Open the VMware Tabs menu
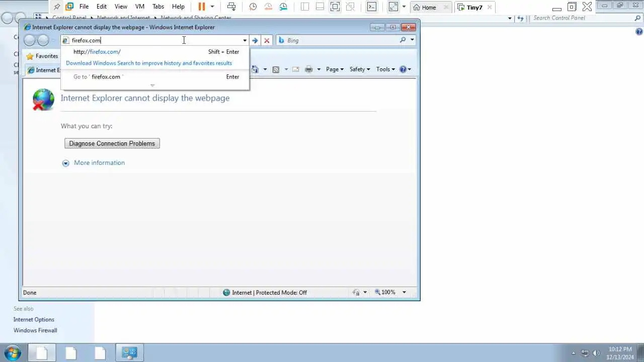 [158, 7]
